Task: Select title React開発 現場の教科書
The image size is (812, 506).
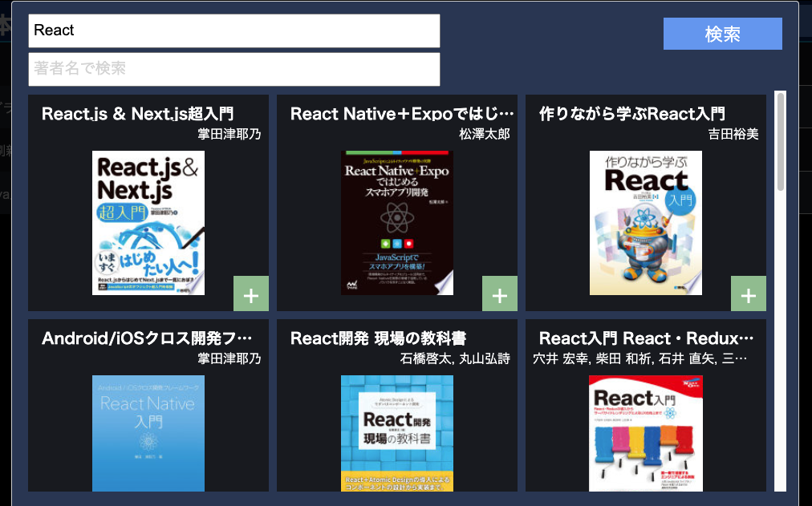Action: tap(378, 338)
